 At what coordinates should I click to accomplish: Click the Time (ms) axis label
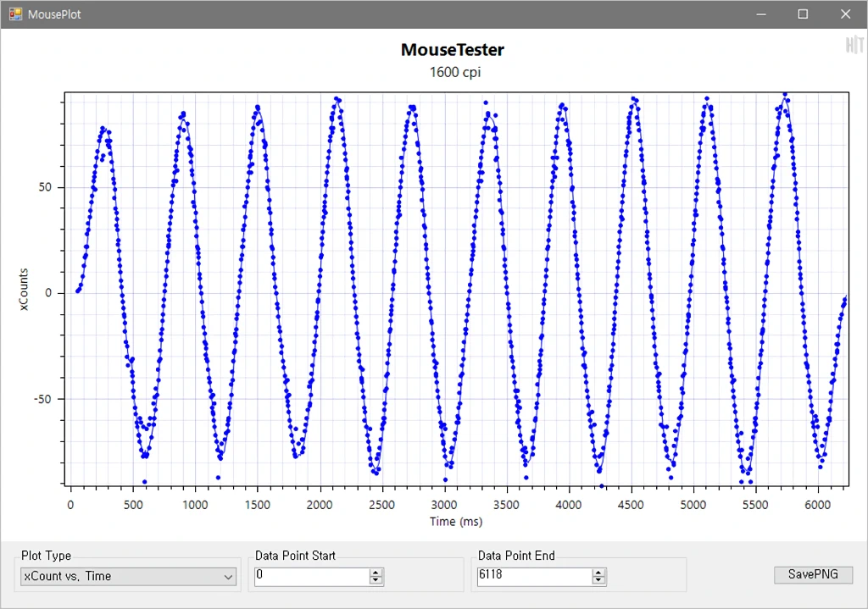point(456,522)
